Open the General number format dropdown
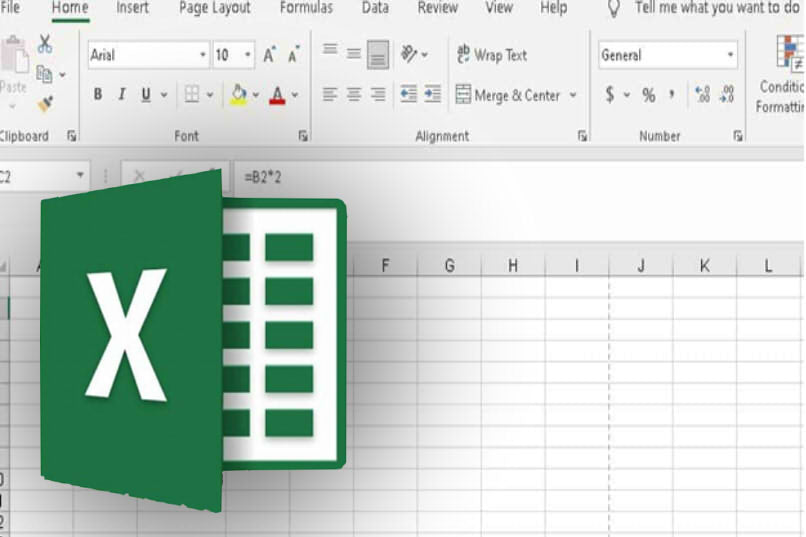The width and height of the screenshot is (806, 537). click(730, 54)
